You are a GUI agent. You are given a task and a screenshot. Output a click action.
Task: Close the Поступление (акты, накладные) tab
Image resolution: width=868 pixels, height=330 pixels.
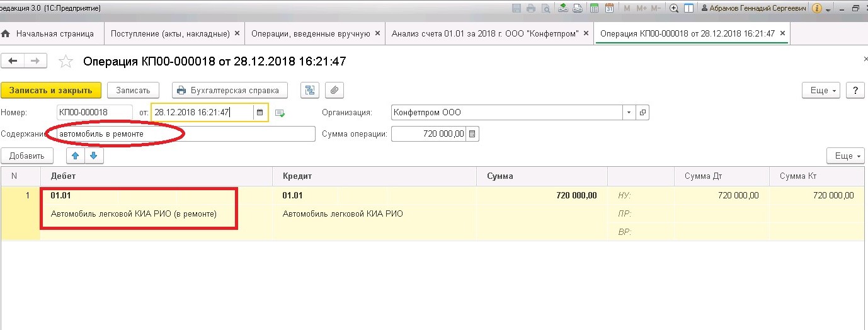(237, 33)
